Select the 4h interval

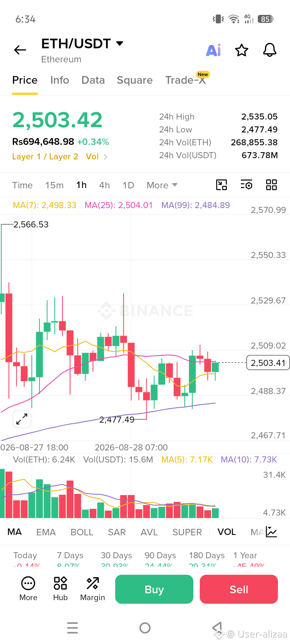click(104, 185)
